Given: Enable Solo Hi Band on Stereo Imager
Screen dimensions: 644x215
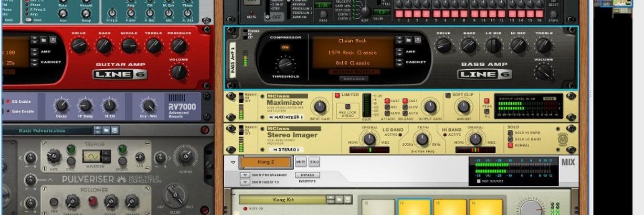Looking at the screenshot, I should coord(510,132).
